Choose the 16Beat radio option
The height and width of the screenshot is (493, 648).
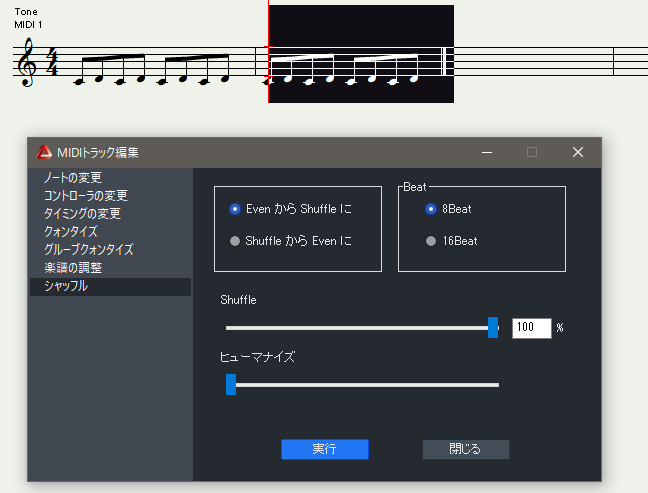[431, 241]
